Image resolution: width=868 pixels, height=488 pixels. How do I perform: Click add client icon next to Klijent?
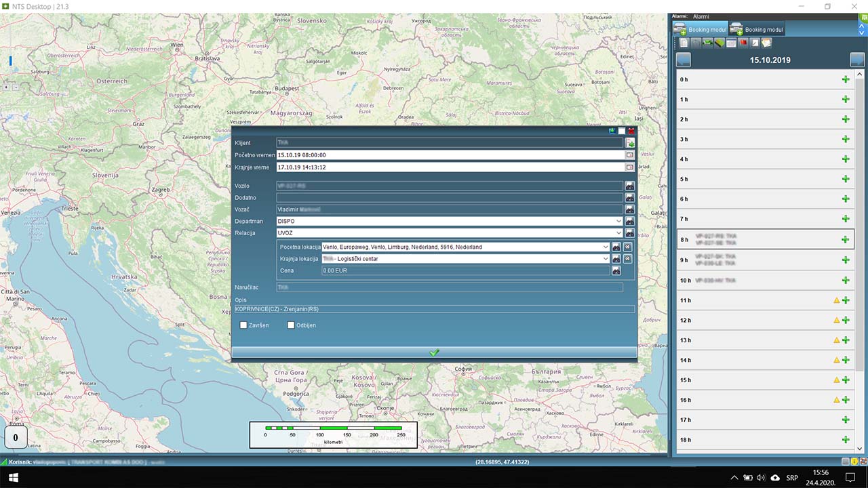point(630,143)
